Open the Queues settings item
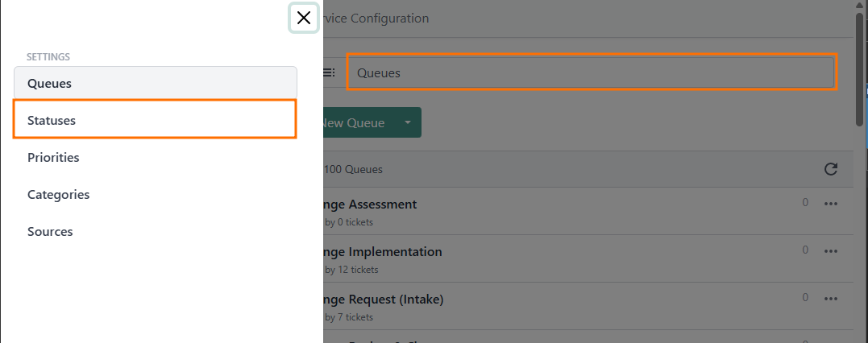 coord(155,83)
